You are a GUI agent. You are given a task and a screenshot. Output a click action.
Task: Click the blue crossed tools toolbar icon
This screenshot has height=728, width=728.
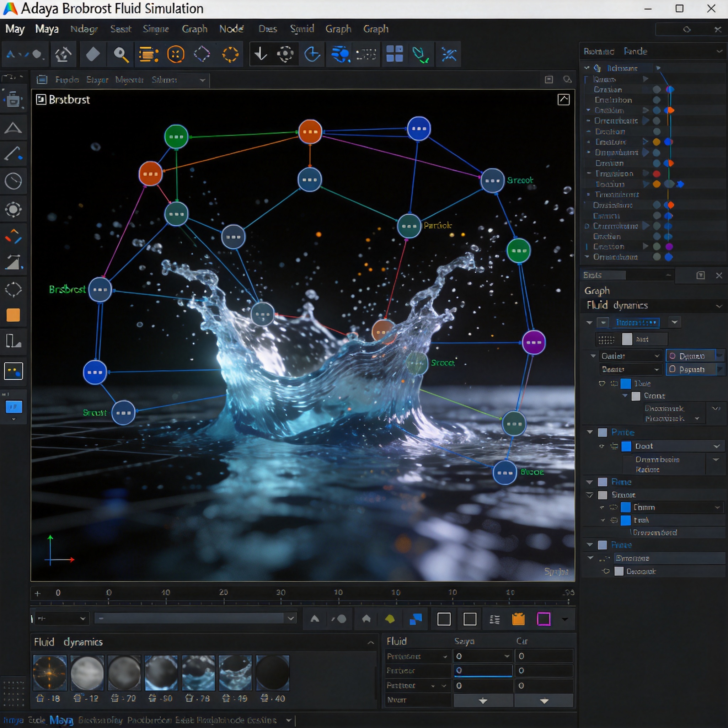(449, 55)
